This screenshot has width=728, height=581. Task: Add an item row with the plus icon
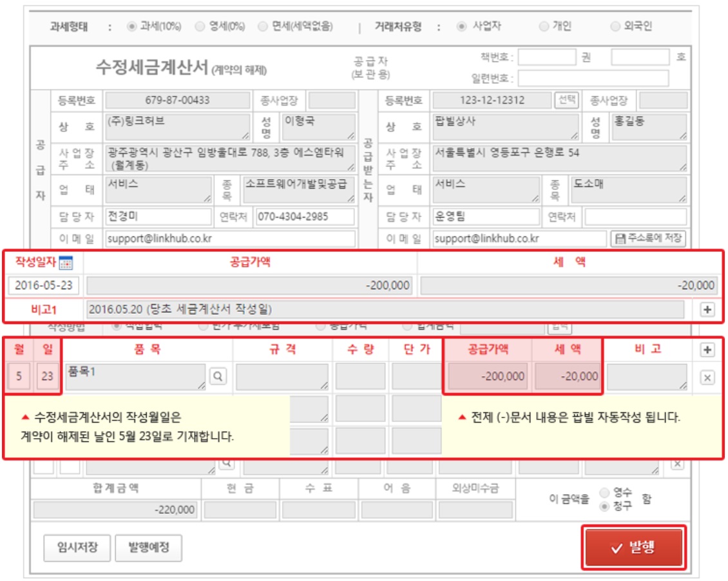coord(707,350)
